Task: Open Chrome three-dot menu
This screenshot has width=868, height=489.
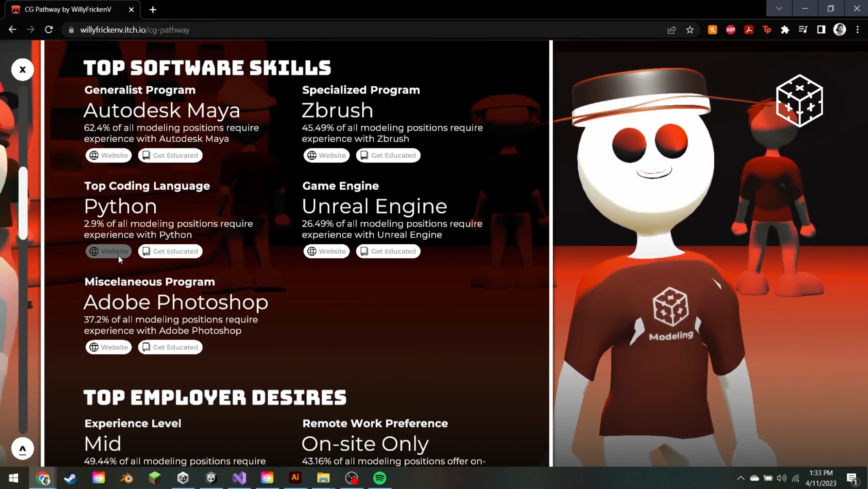Action: tap(857, 30)
